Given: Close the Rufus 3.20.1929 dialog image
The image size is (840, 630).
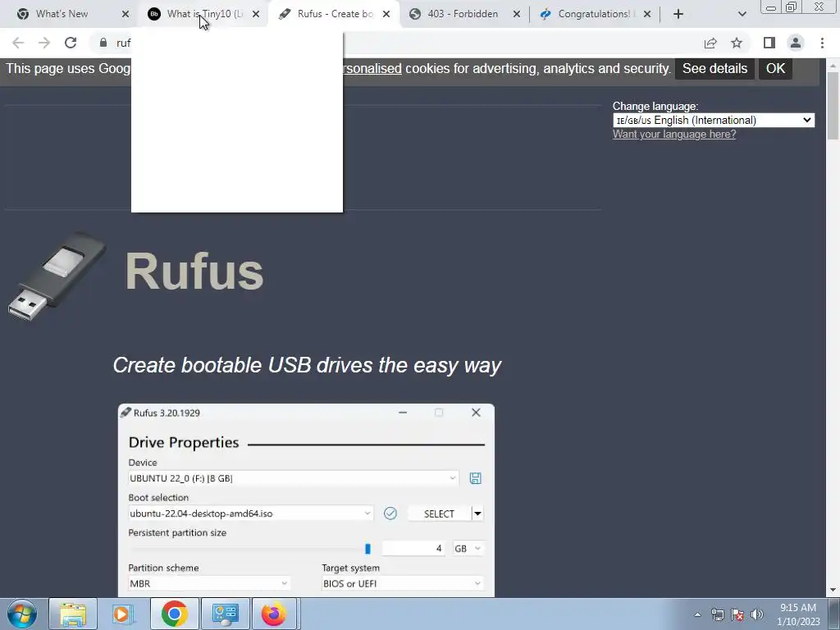Looking at the screenshot, I should (476, 413).
